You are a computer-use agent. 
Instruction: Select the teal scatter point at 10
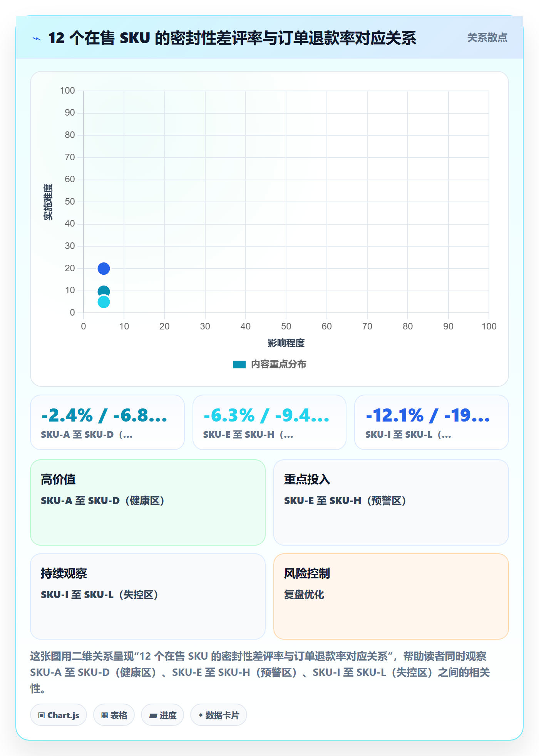[104, 291]
